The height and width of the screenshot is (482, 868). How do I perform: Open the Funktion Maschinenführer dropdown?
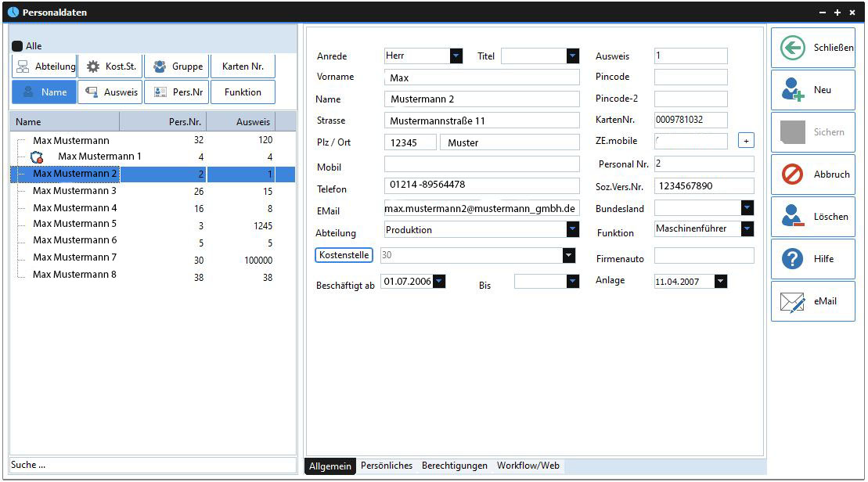[x=747, y=228]
